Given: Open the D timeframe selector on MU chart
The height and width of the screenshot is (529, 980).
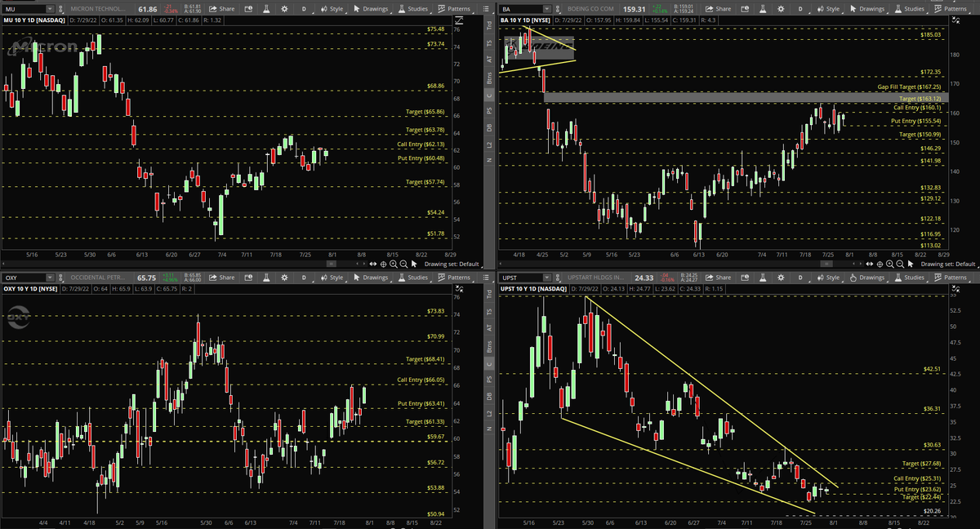Looking at the screenshot, I should [305, 8].
